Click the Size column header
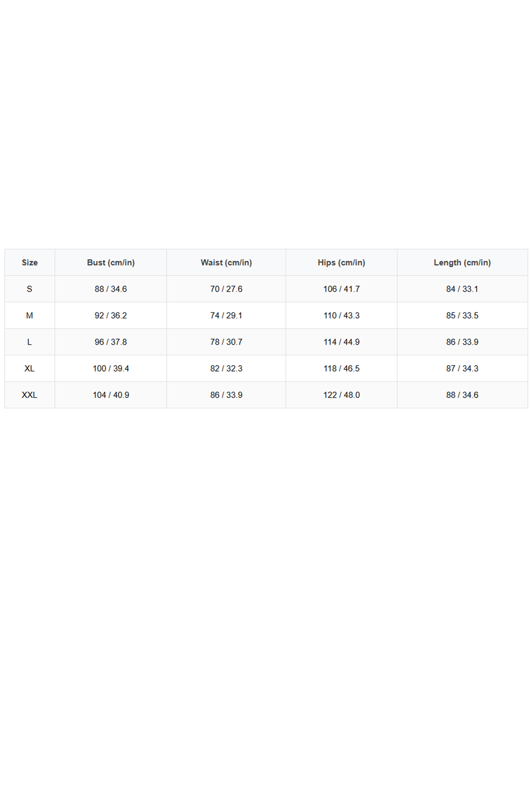Image resolution: width=532 pixels, height=798 pixels. [x=29, y=263]
